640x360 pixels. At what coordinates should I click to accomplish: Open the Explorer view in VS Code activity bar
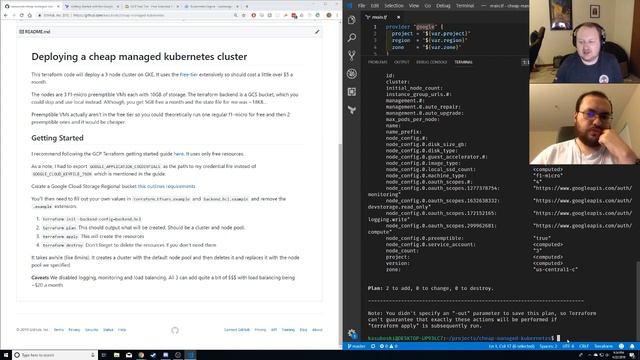point(351,20)
